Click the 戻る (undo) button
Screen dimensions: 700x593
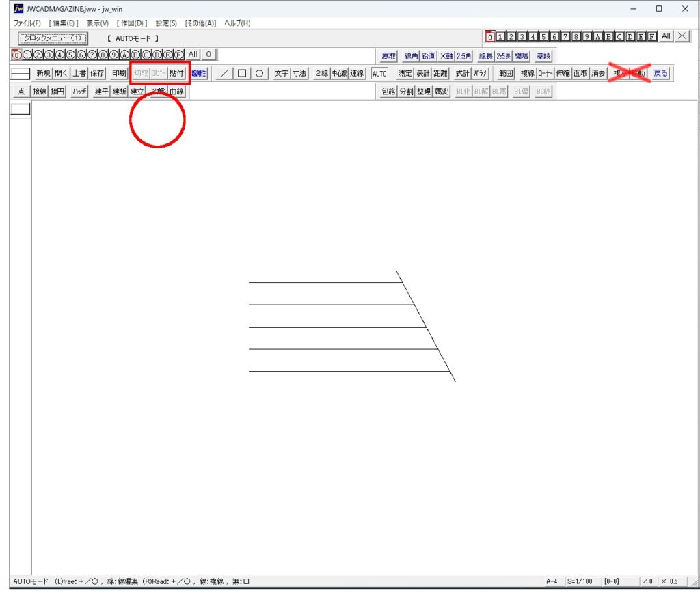click(x=661, y=74)
